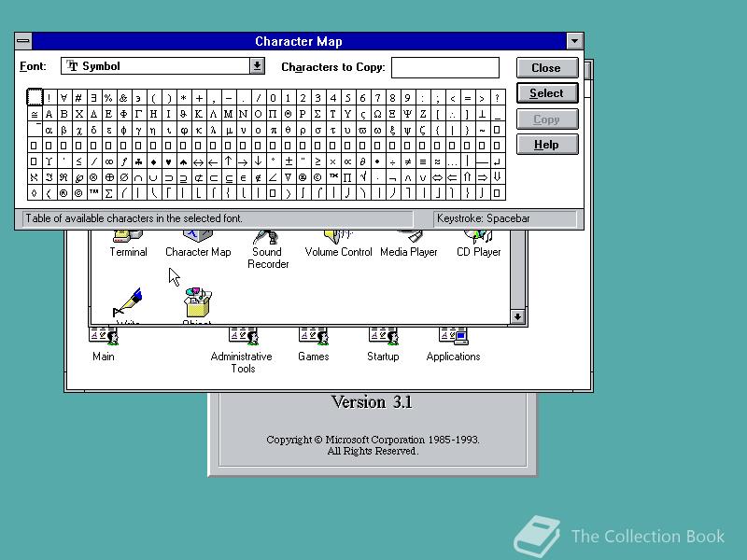
Task: Select the digit 7 cell
Action: [377, 97]
